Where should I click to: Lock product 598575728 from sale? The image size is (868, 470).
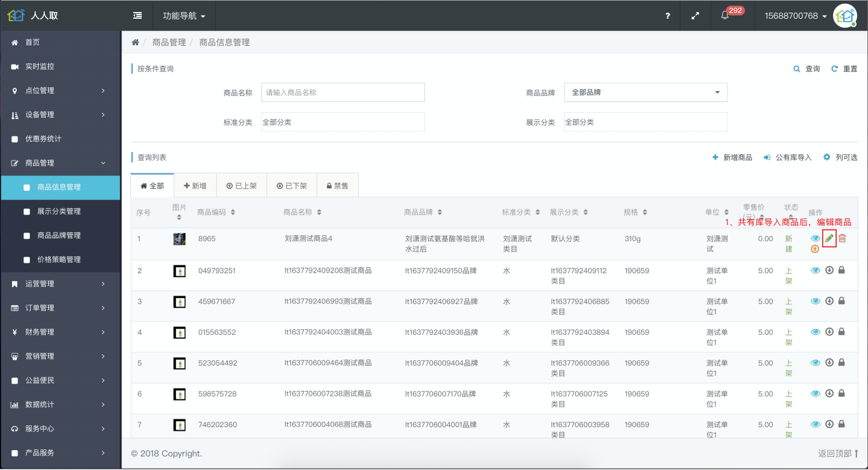click(x=841, y=393)
